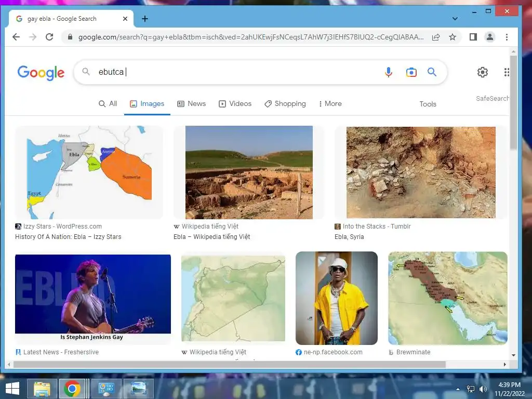Click the address bar URL
Screen dimensions: 532x399
click(251, 37)
